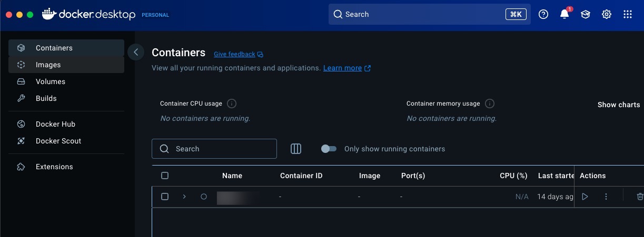Viewport: 644px width, 237px height.
Task: Open the Images sidebar section
Action: (x=66, y=65)
